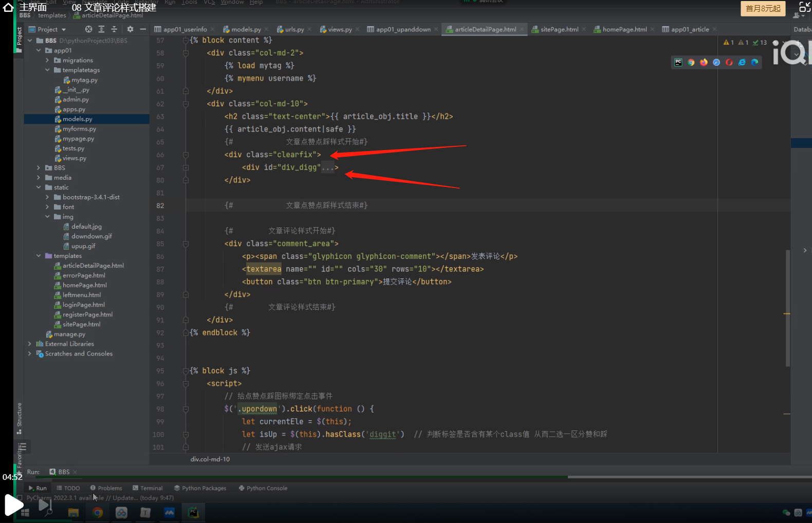Collapse the BBS project root node

click(x=30, y=41)
